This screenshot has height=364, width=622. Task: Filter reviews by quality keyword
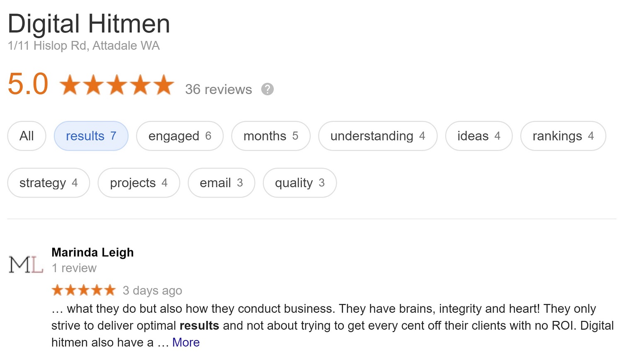pos(300,183)
